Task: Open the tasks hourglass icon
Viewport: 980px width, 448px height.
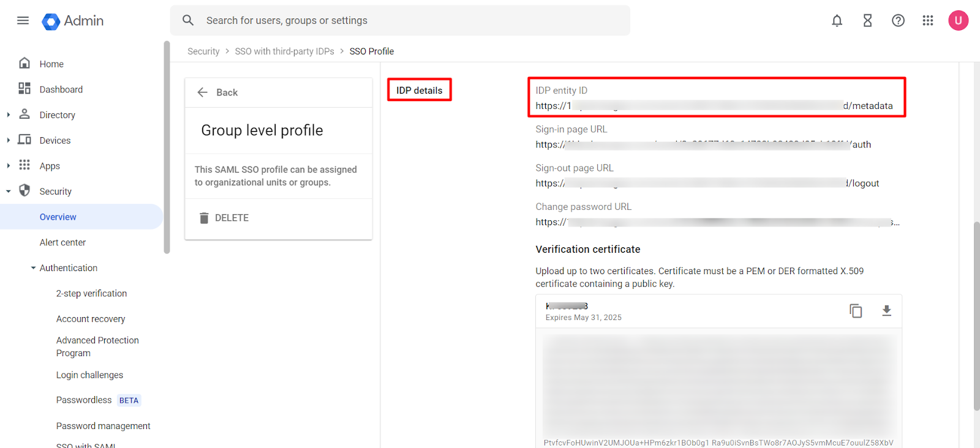Action: (x=867, y=21)
